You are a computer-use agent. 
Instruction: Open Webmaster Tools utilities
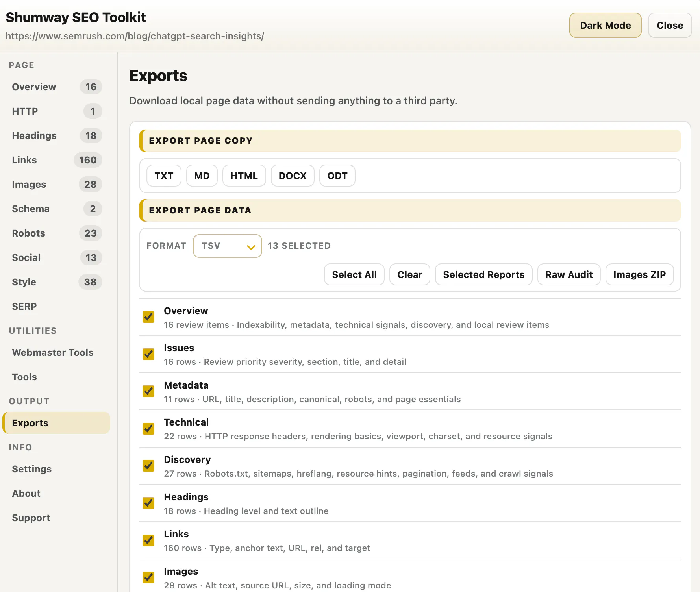click(x=56, y=352)
